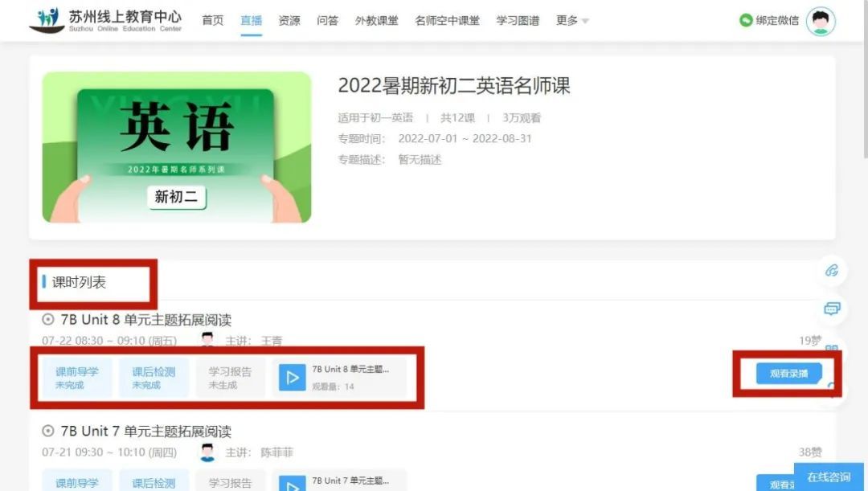Image resolution: width=868 pixels, height=491 pixels.
Task: Click the 英语 course cover thumbnail
Action: (177, 147)
